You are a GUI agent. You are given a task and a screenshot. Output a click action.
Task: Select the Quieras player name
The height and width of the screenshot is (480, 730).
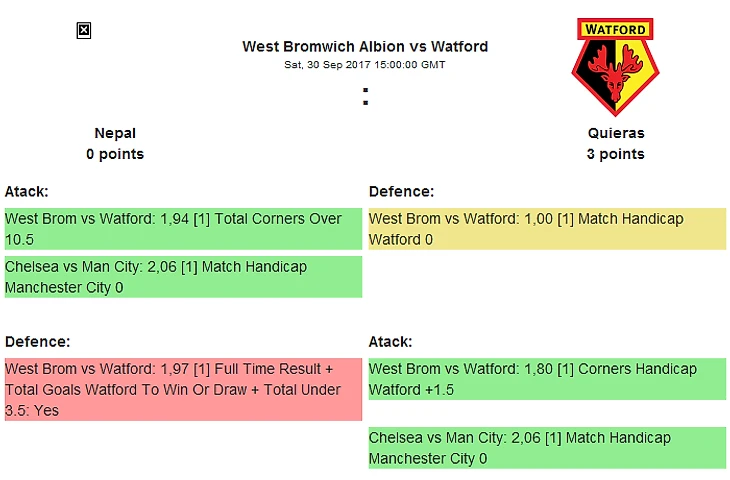616,133
